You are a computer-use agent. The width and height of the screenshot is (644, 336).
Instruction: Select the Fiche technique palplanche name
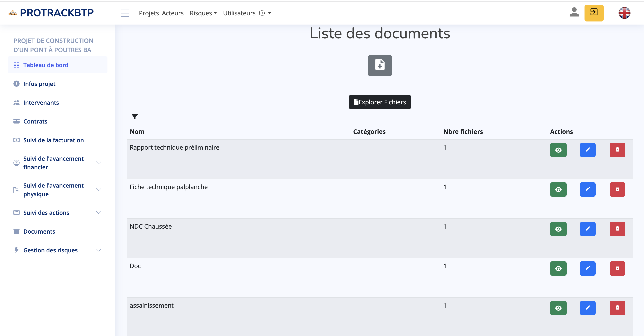pos(169,187)
